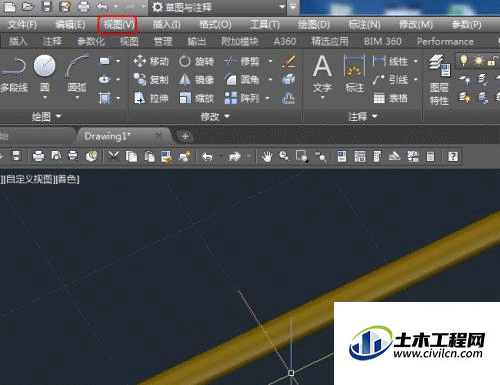Select the 圆弧 arc tool
Screen dimensions: 500x385
[x=77, y=73]
